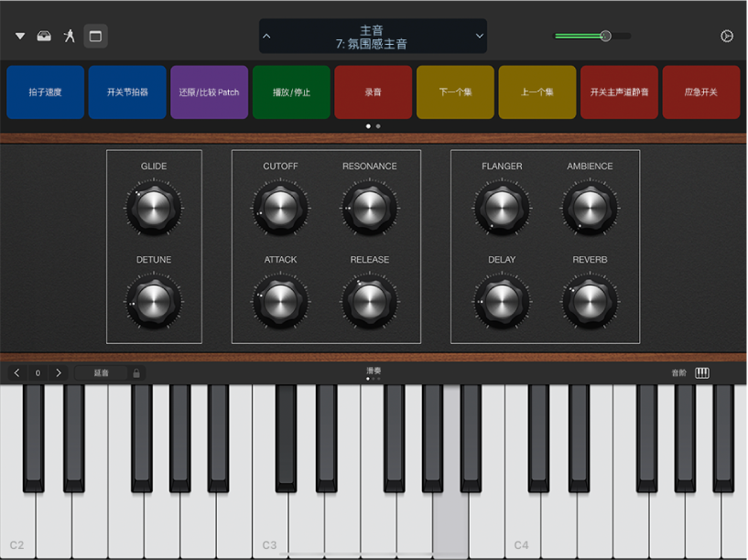Open the 音阶 scale option

(678, 373)
